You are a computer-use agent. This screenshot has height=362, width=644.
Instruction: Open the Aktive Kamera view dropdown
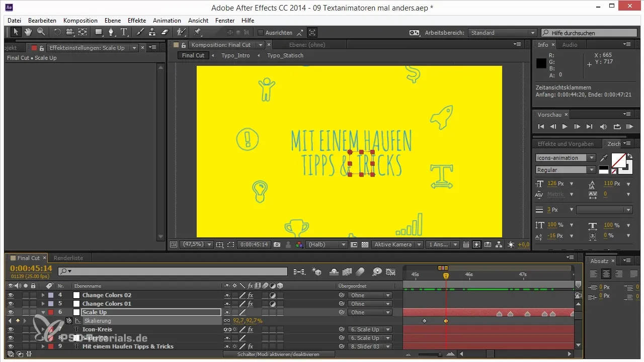[397, 244]
